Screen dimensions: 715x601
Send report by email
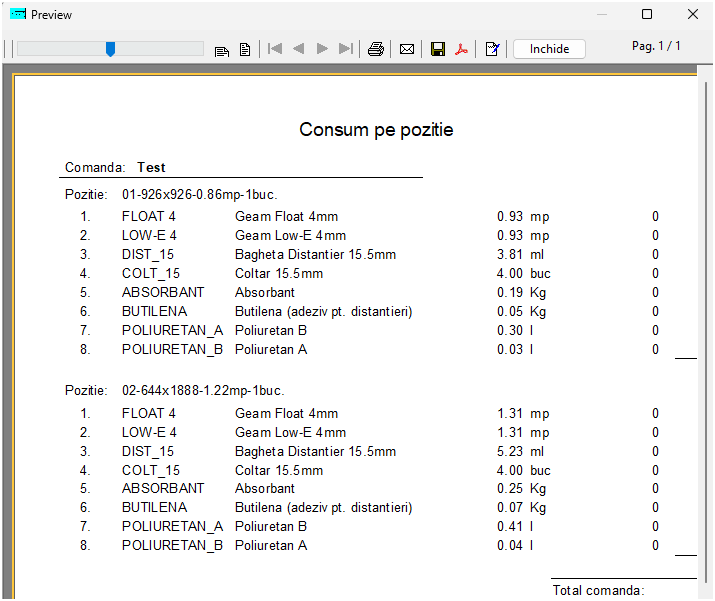[x=407, y=49]
